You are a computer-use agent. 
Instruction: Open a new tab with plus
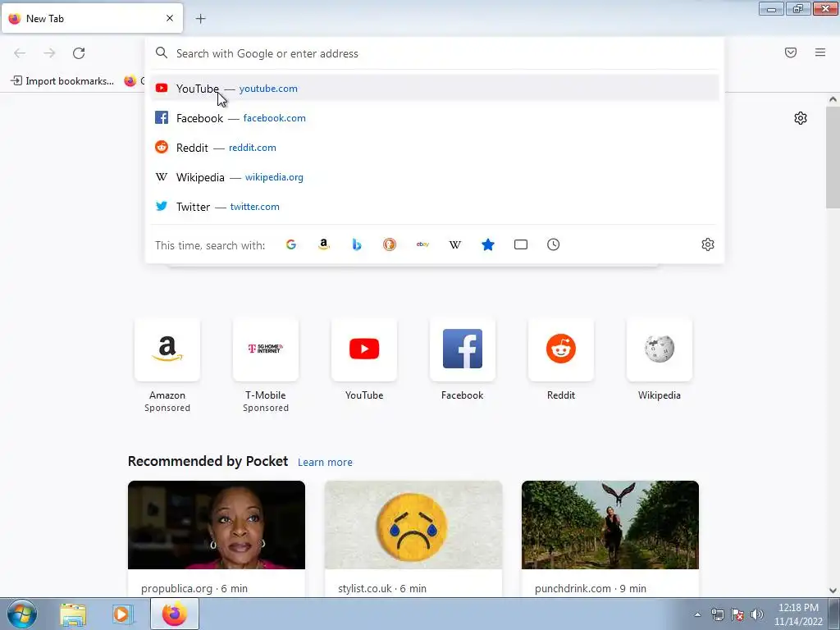[x=200, y=19]
